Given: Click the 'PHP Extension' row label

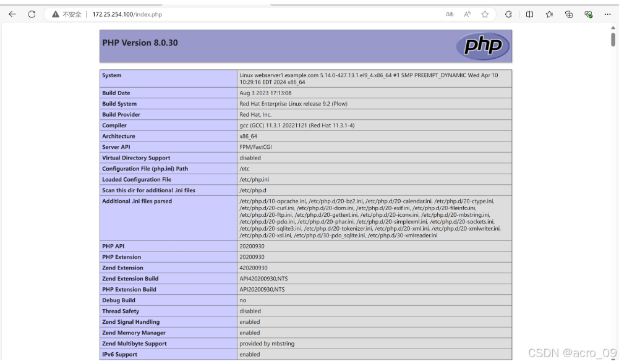Looking at the screenshot, I should [122, 257].
